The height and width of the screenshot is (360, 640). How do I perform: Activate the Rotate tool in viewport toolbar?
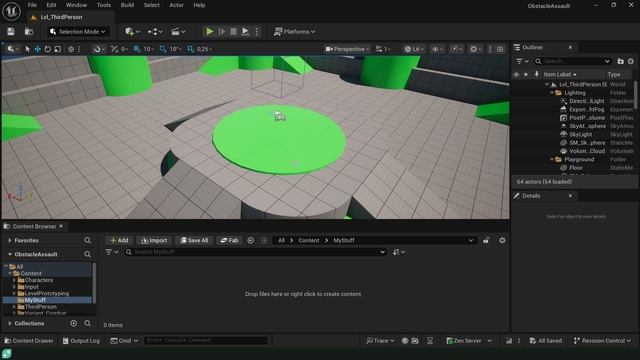[48, 49]
